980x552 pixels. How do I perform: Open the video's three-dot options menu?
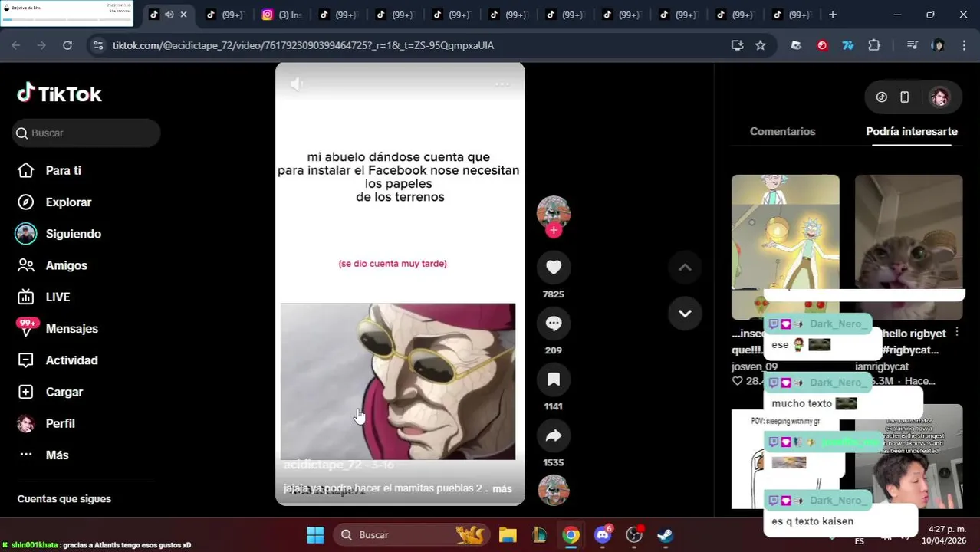pyautogui.click(x=502, y=84)
